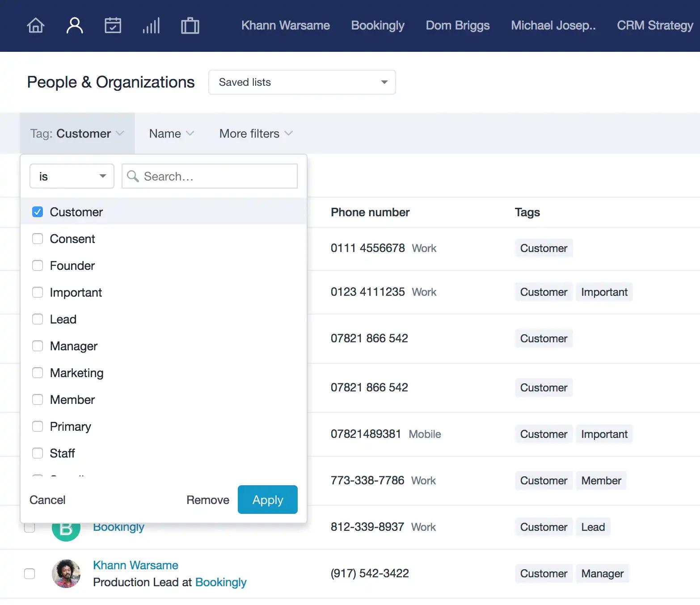The image size is (700, 605).
Task: Expand the 'is' condition dropdown
Action: [72, 176]
